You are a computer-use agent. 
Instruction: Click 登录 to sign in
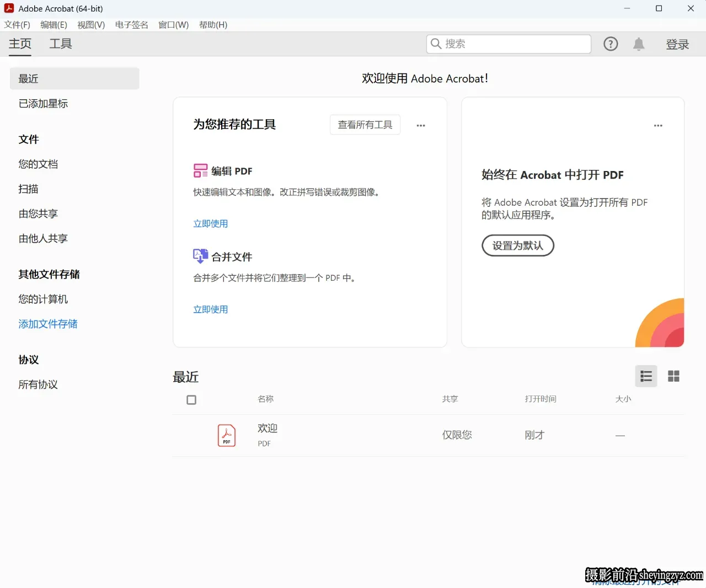[x=677, y=44]
